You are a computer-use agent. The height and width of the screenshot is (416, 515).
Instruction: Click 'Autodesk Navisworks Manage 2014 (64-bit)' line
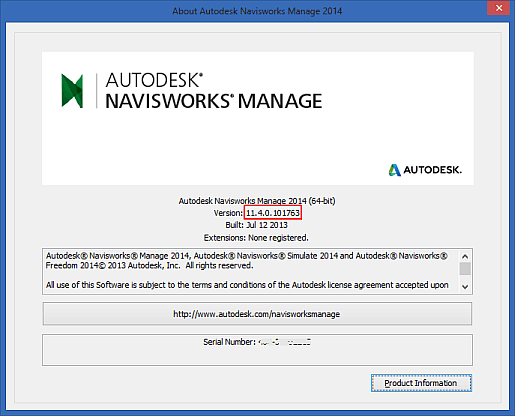click(x=257, y=201)
